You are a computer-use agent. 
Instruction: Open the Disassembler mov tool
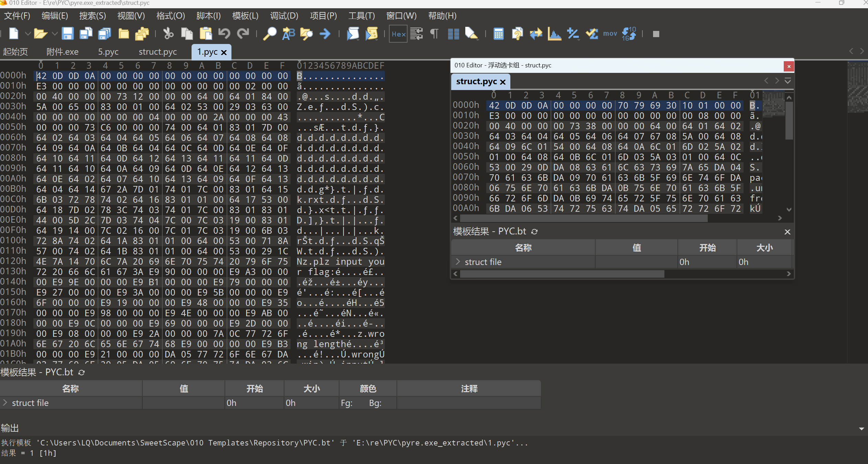610,34
